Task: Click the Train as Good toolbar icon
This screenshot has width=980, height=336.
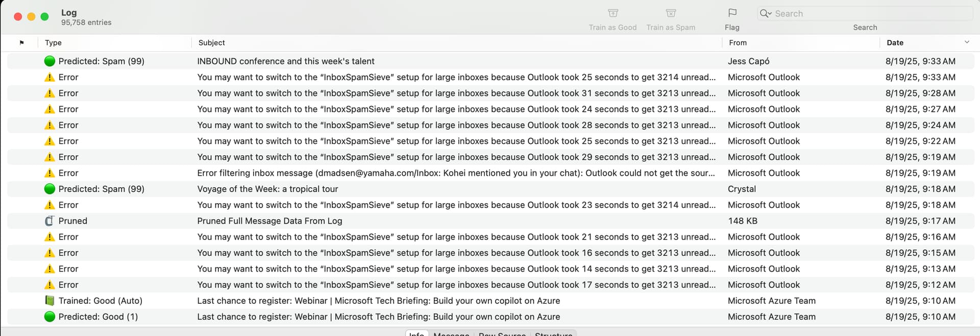Action: [x=612, y=14]
